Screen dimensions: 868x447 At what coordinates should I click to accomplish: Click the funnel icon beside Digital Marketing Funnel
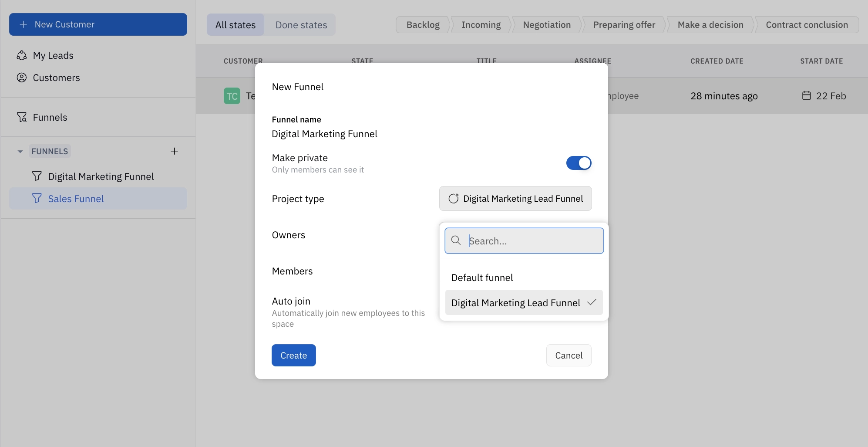pyautogui.click(x=36, y=176)
